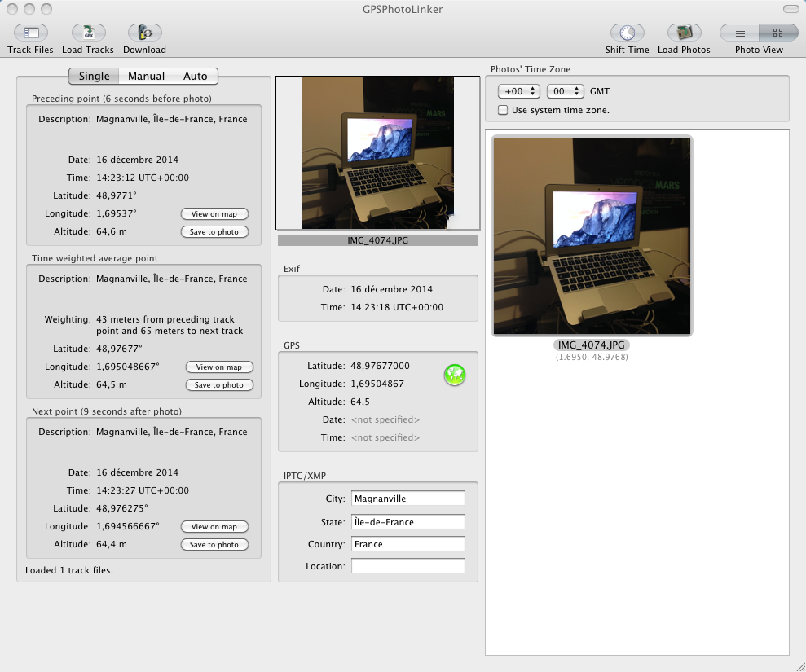
Task: Open the 00 minutes time zone dropdown
Action: [x=566, y=91]
